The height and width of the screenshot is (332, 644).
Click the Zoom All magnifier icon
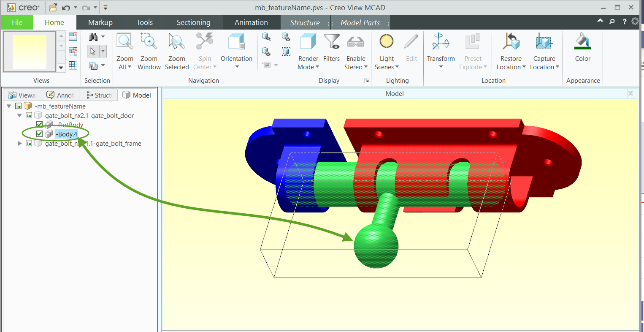[x=125, y=41]
